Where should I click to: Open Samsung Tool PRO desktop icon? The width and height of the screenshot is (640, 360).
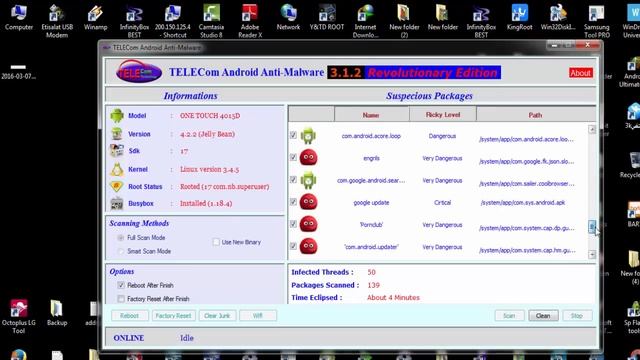(x=596, y=21)
